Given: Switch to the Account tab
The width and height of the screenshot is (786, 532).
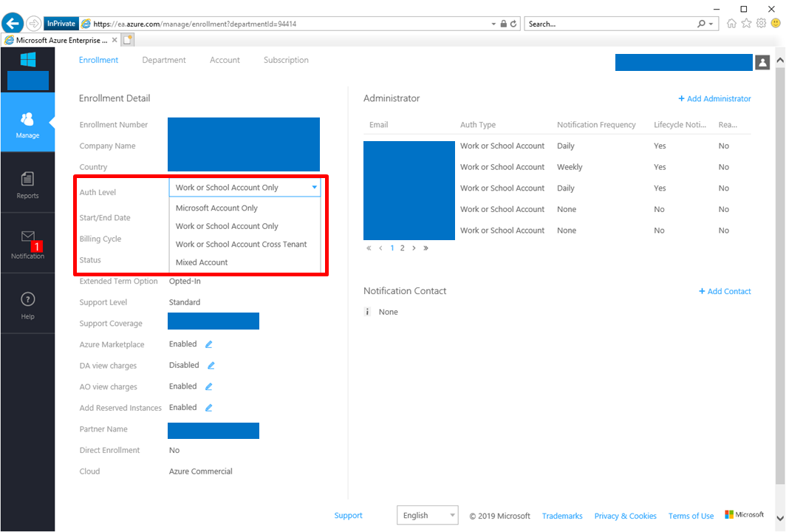Looking at the screenshot, I should (x=225, y=60).
